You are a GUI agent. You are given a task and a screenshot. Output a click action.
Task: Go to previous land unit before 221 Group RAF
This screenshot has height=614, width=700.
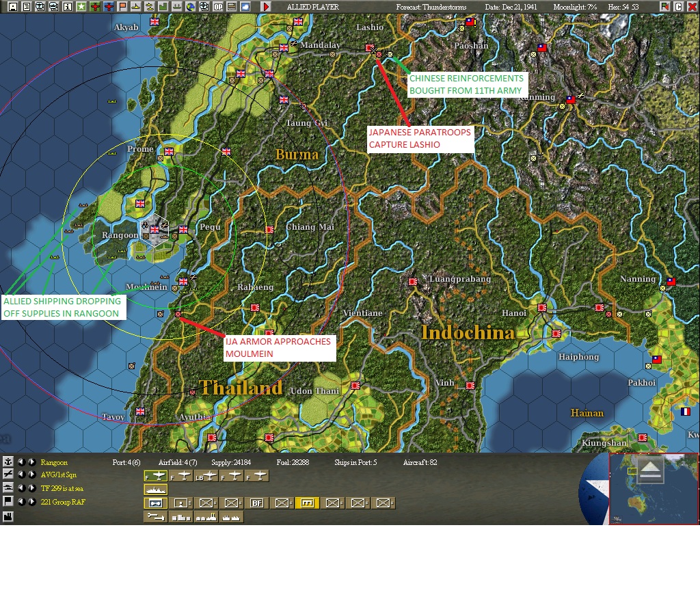pos(21,501)
